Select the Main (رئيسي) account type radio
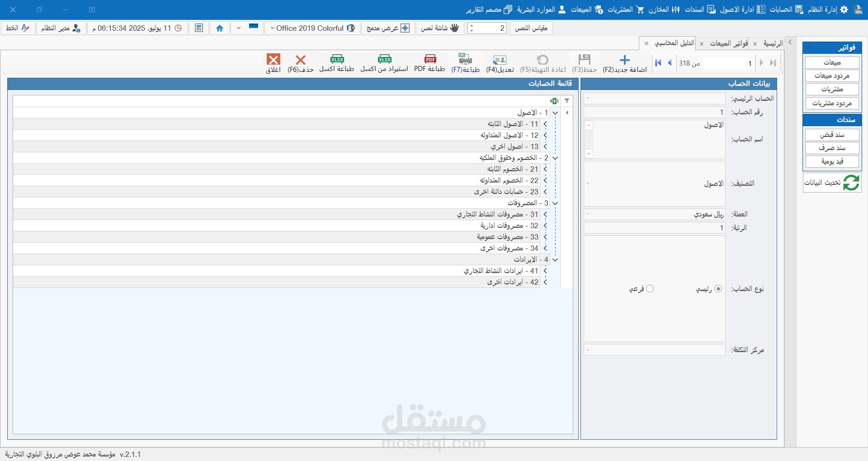Screen dimensions: 868x461 pos(718,289)
